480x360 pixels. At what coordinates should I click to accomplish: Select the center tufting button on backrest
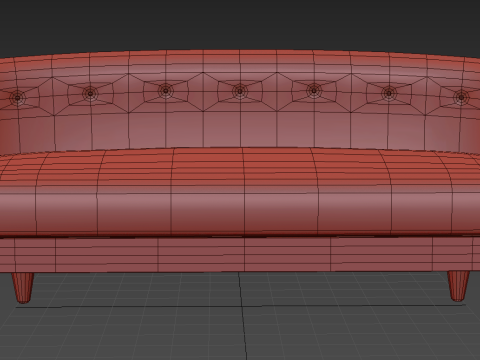(x=240, y=91)
